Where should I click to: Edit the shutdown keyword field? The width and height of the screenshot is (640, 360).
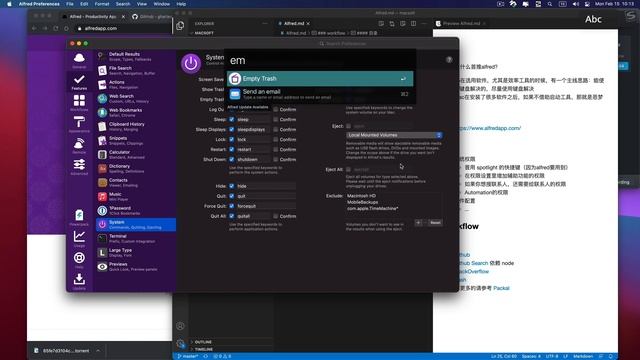[x=253, y=160]
